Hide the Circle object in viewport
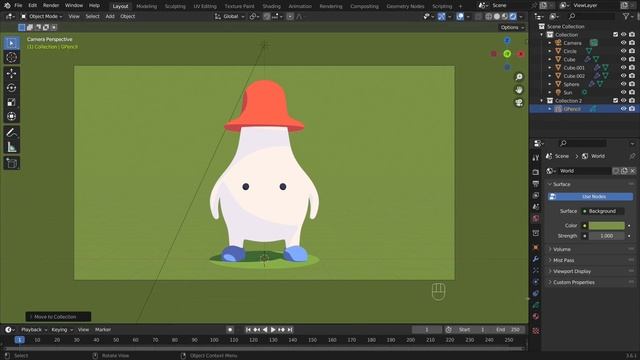This screenshot has height=360, width=640. tap(623, 51)
